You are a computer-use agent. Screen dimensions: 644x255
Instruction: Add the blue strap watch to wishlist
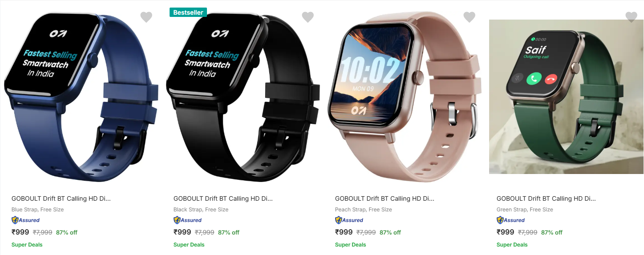pyautogui.click(x=146, y=17)
